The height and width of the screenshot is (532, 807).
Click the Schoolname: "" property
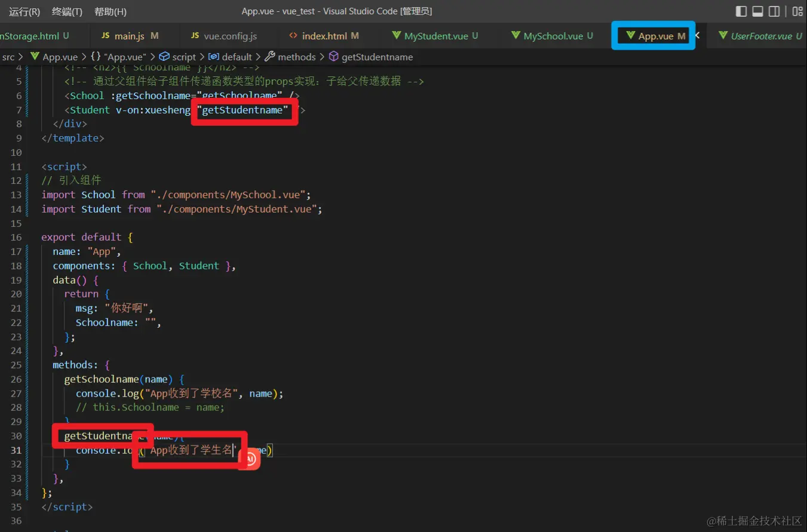coord(118,322)
